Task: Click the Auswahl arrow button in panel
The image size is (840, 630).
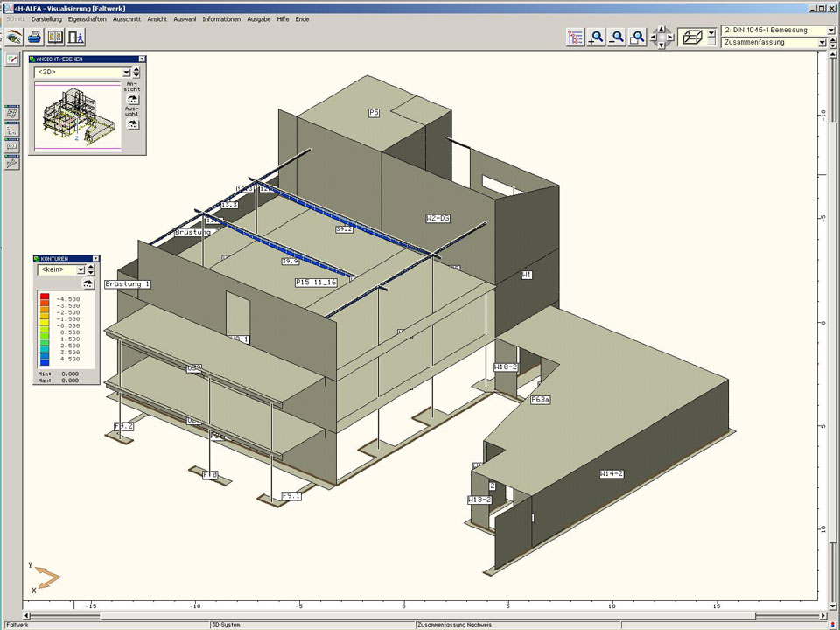Action: pos(132,124)
